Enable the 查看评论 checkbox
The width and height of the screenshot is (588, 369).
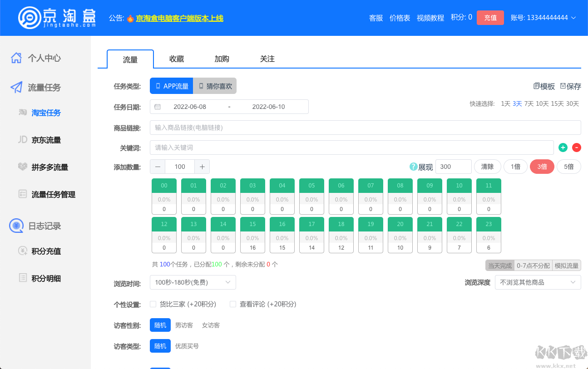[233, 304]
